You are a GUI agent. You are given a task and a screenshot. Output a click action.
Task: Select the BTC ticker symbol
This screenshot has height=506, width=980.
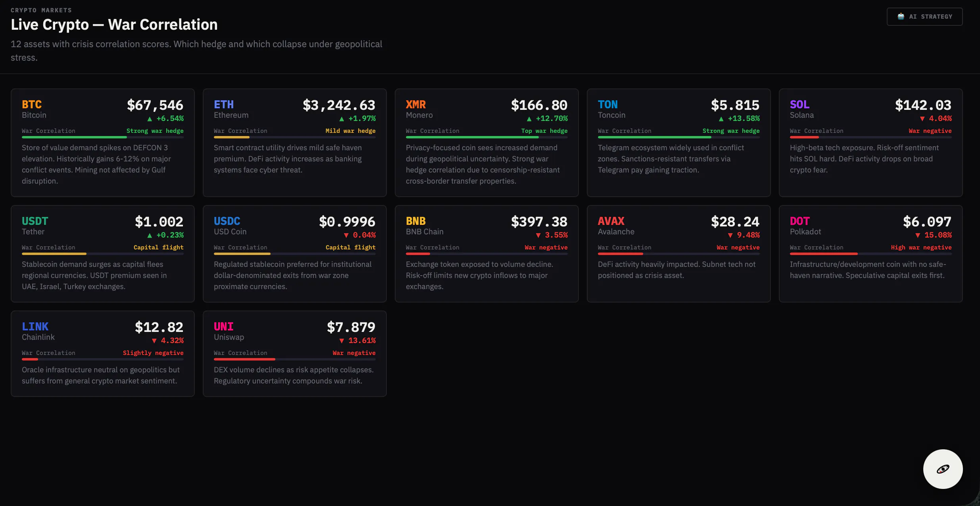click(x=32, y=105)
